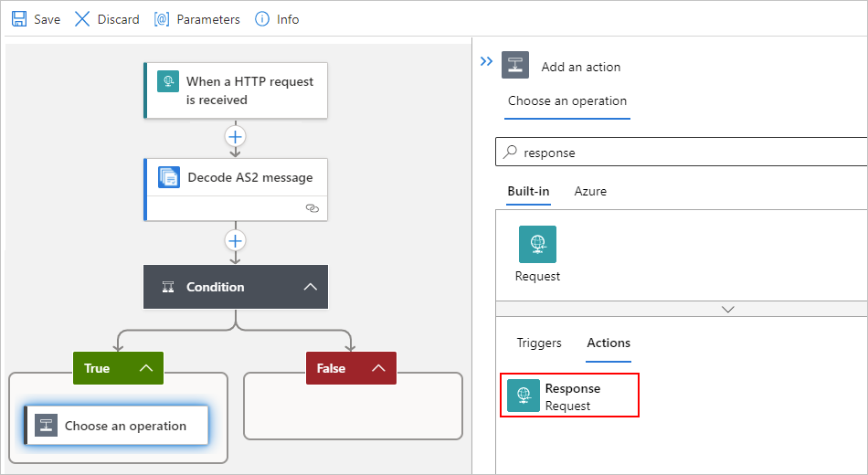Add step below HTTP request trigger
The height and width of the screenshot is (475, 868).
[x=235, y=136]
